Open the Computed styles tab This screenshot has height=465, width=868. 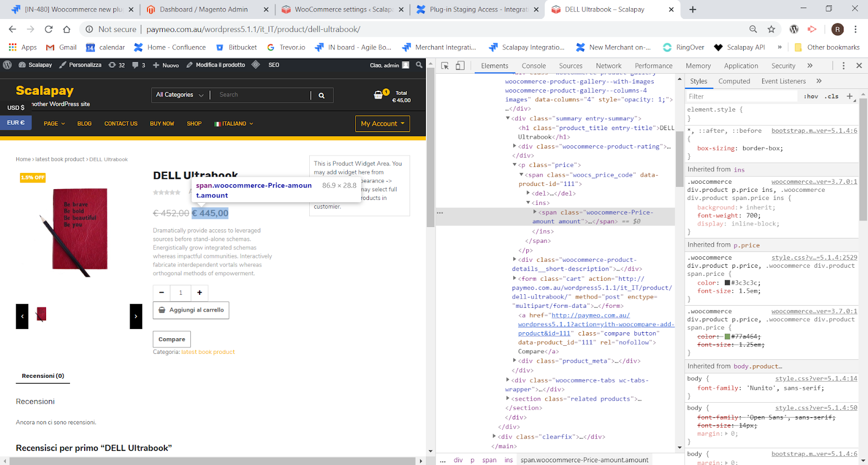pos(734,81)
